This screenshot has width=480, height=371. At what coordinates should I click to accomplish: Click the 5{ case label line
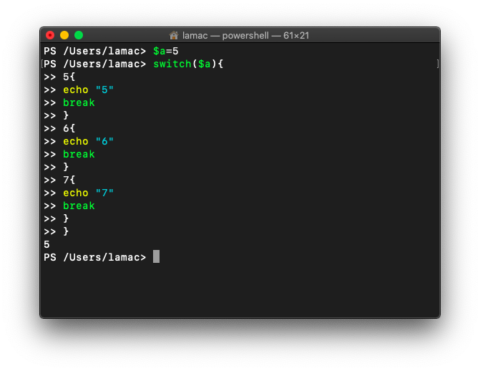(x=69, y=77)
